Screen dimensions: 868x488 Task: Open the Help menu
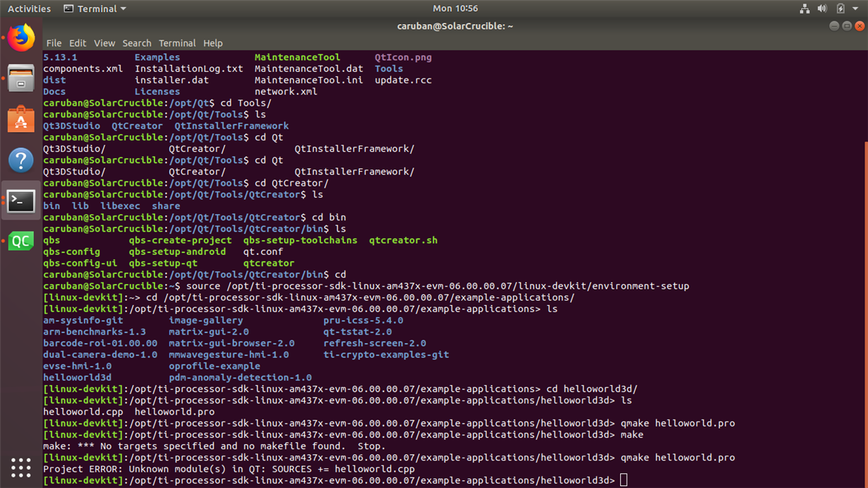pos(212,43)
